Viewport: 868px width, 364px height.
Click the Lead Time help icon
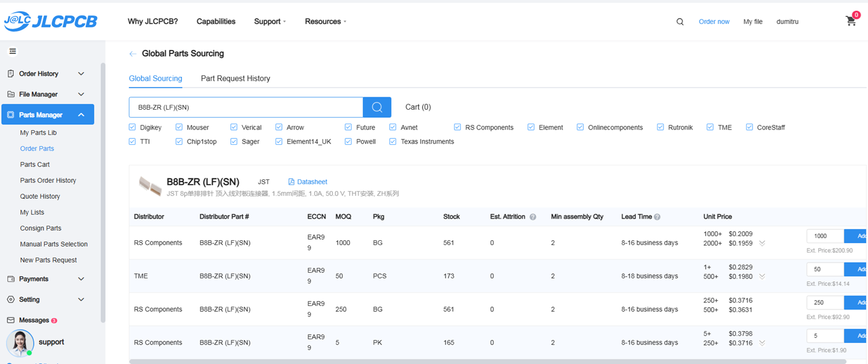click(x=657, y=217)
